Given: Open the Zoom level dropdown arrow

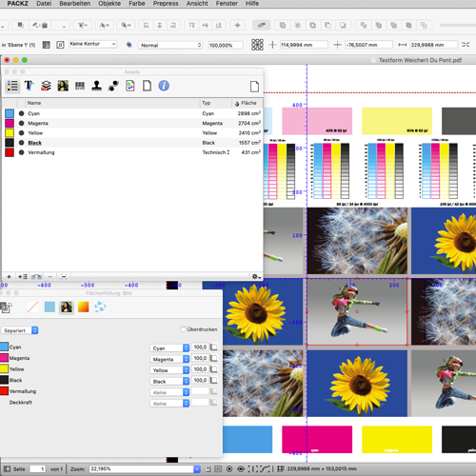Looking at the screenshot, I should pos(197,468).
